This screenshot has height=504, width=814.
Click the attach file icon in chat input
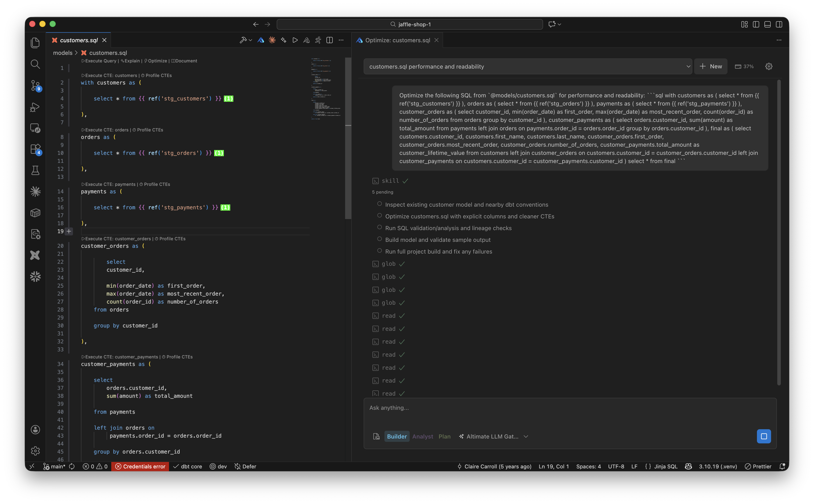tap(376, 436)
